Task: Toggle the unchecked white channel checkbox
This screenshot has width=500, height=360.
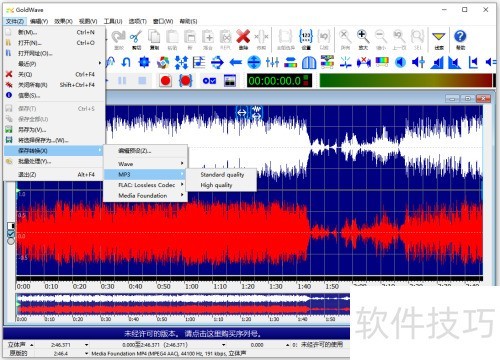Action: [11, 226]
